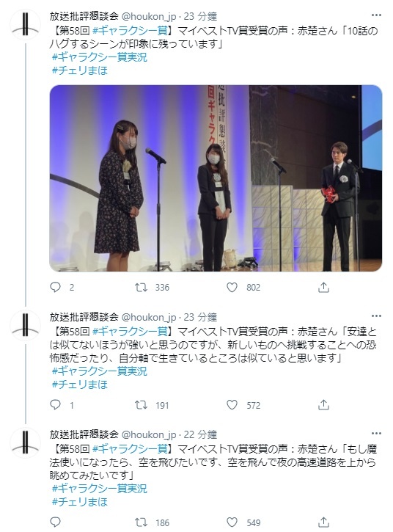Image resolution: width=393 pixels, height=532 pixels.
Task: Retweet the second tweet showing 191
Action: click(141, 405)
